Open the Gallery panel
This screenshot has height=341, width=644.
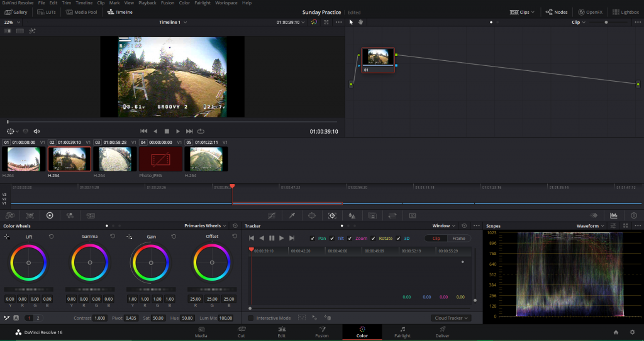(x=16, y=13)
